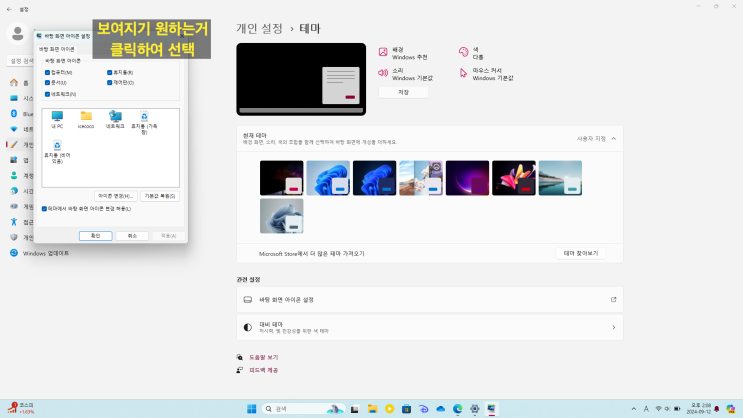Toggle the 휴지통(R) checkbox

coord(109,73)
